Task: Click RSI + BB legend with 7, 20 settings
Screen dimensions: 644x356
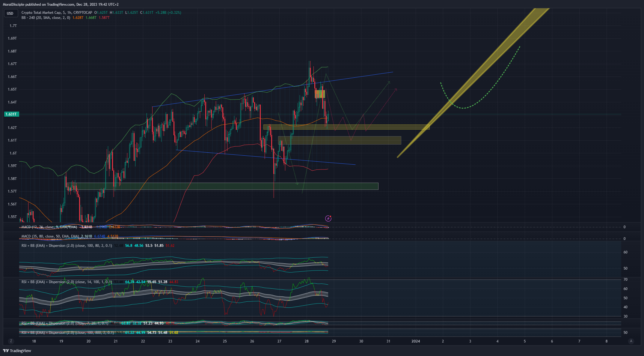Action: tap(65, 323)
